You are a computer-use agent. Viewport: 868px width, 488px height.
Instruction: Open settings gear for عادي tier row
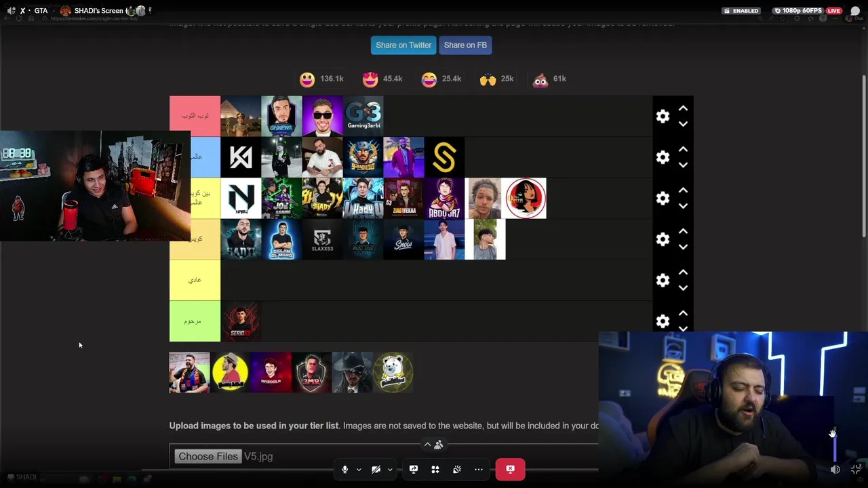point(663,281)
